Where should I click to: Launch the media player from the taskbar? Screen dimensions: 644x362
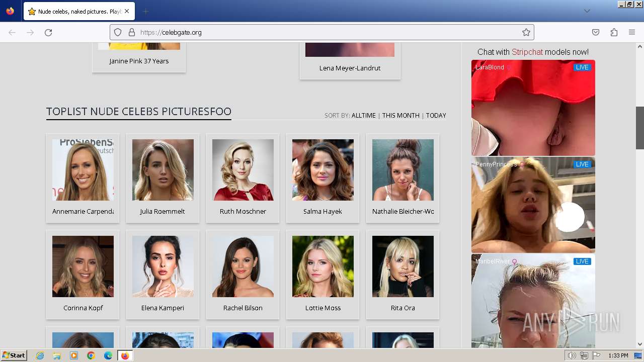coord(74,355)
